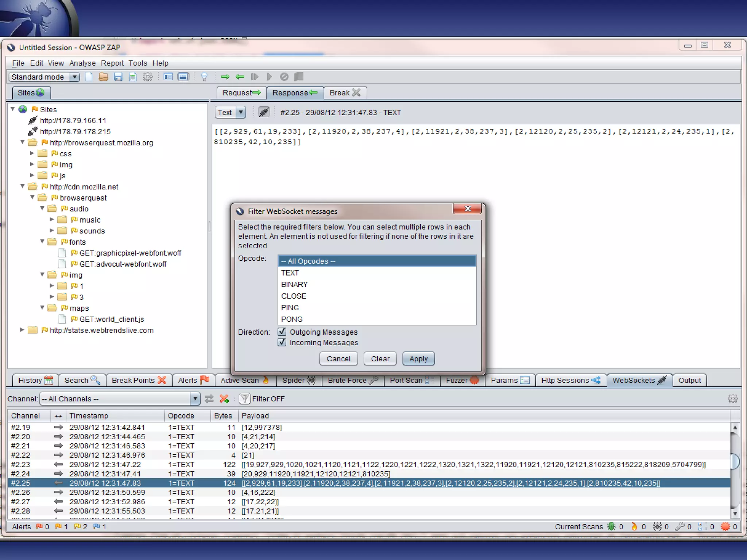Collapse the fonts folder in Sites tree
This screenshot has height=560, width=747.
pyautogui.click(x=42, y=242)
